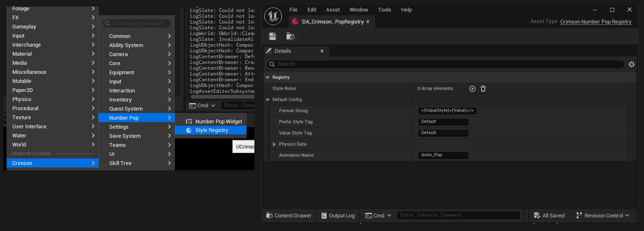Open the Crimson plugins submenu
This screenshot has height=231, width=644.
pos(52,163)
